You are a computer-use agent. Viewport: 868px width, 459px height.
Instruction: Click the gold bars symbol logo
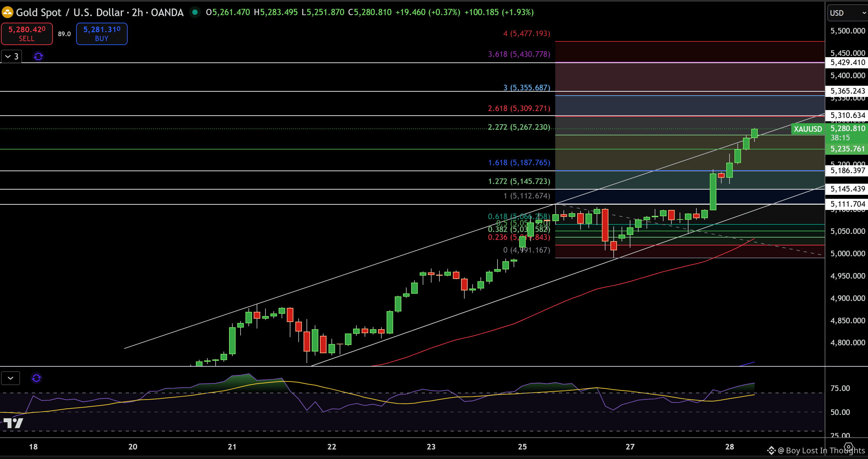(7, 12)
